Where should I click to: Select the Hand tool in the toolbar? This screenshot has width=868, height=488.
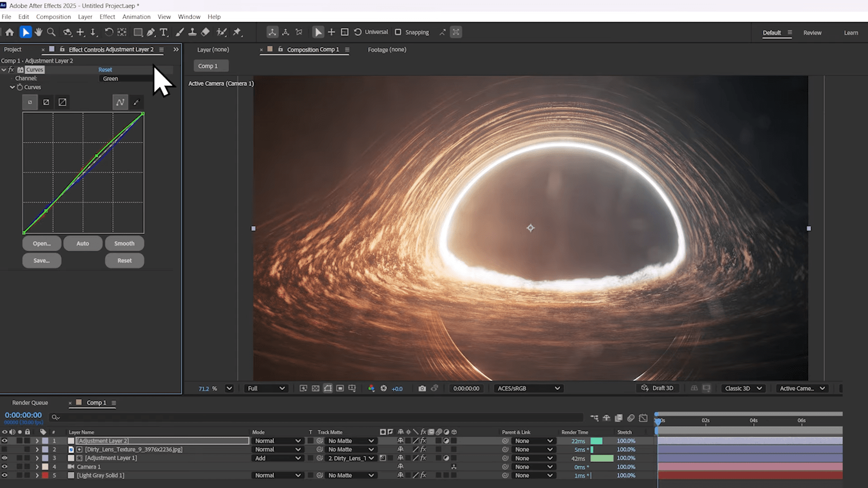pos(38,32)
